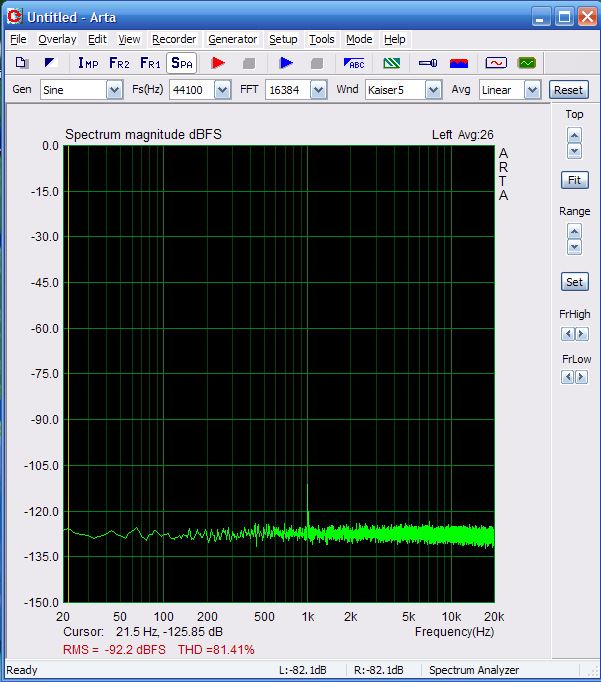Screen dimensions: 601x682
Task: Open the View menu
Action: point(130,39)
